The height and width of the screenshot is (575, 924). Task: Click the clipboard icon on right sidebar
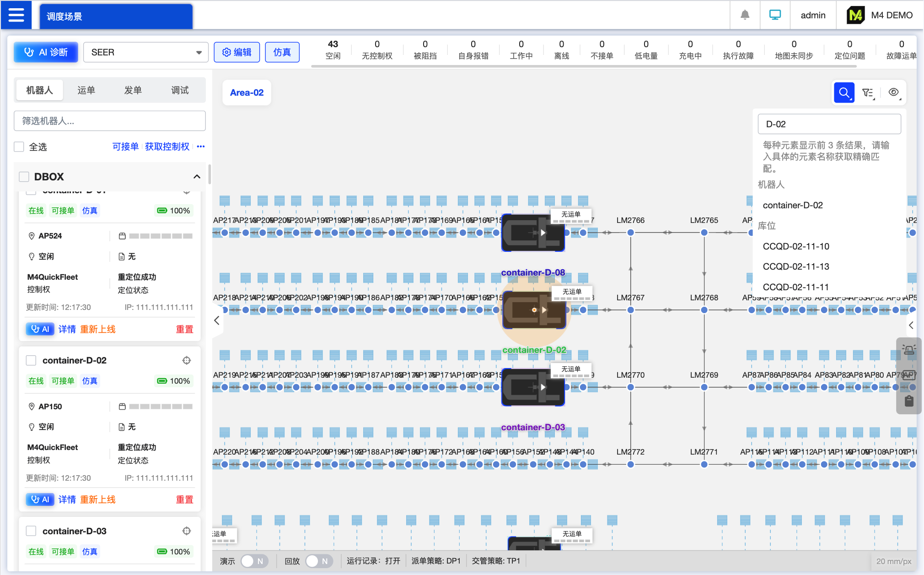coord(909,401)
